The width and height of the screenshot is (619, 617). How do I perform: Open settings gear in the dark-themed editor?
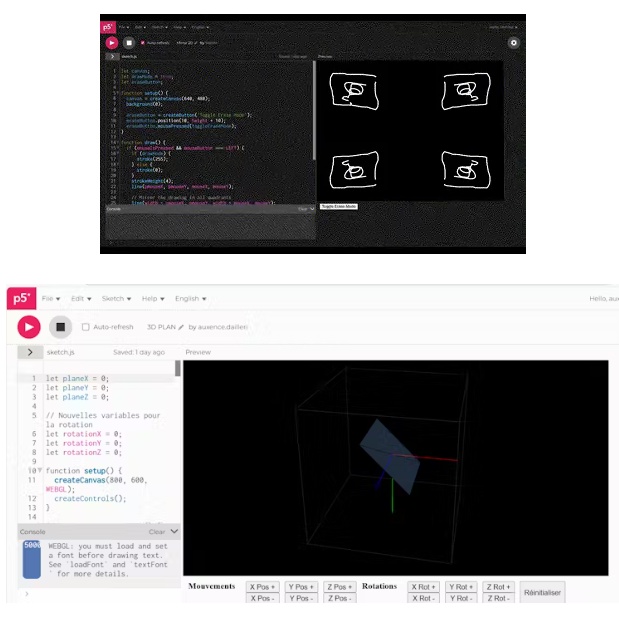513,43
